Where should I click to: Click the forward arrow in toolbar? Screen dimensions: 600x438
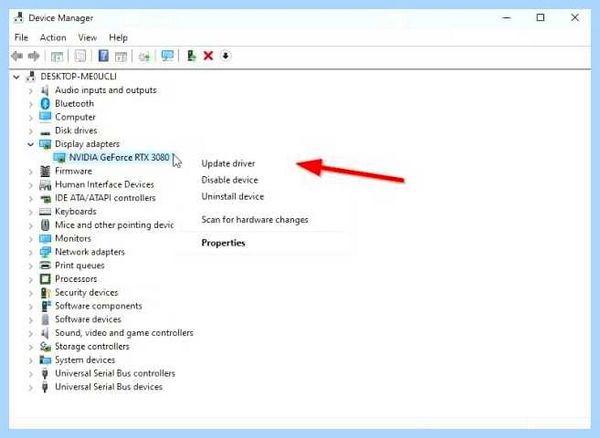[34, 56]
